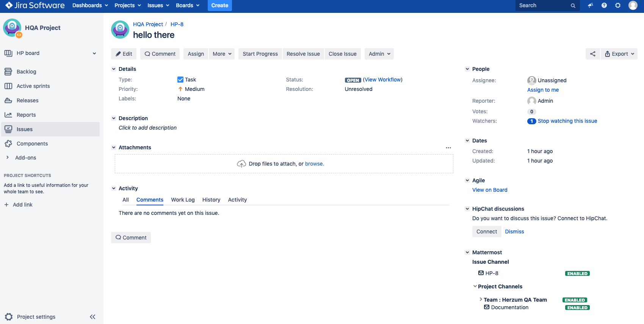Open the help question mark menu
Image resolution: width=644 pixels, height=324 pixels.
(x=604, y=5)
